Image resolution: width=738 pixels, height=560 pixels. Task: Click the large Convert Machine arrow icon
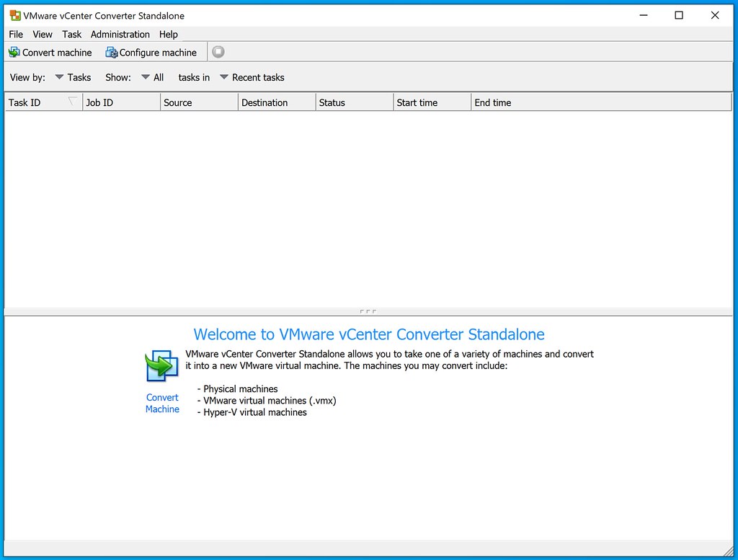(x=162, y=366)
